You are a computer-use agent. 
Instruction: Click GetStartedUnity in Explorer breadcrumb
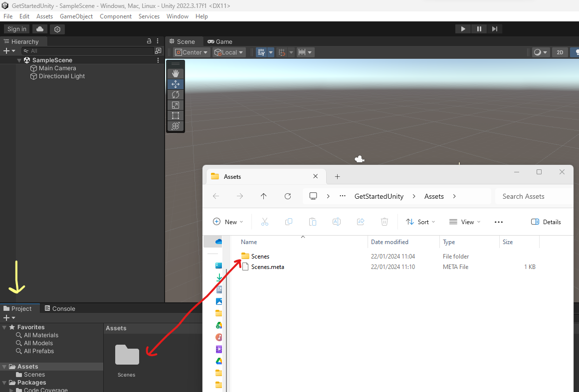(379, 196)
